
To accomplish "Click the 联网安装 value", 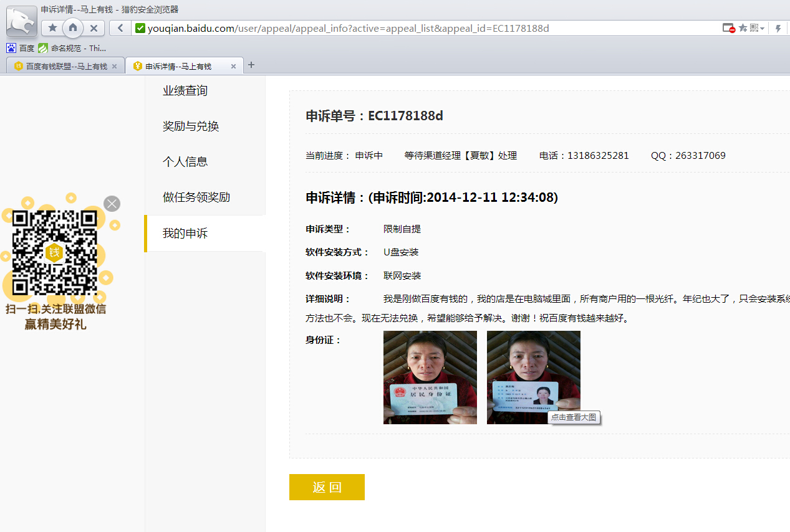I will point(402,276).
